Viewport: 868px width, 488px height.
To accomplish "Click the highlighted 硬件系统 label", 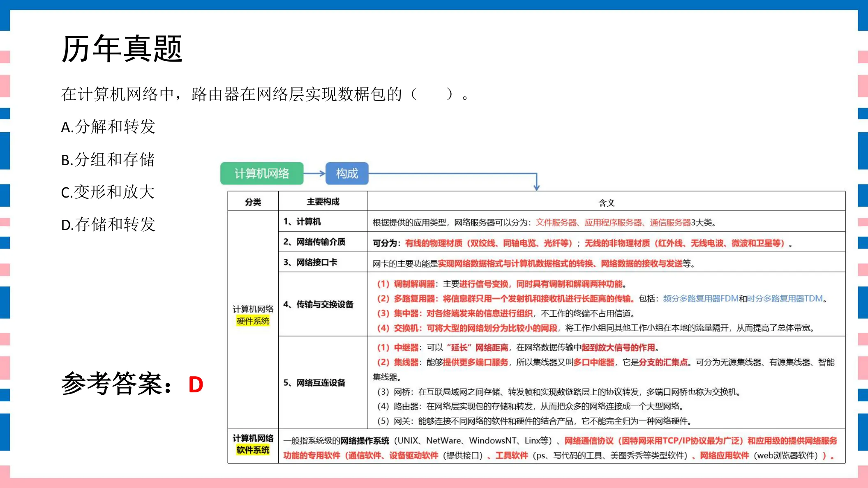I will [253, 321].
